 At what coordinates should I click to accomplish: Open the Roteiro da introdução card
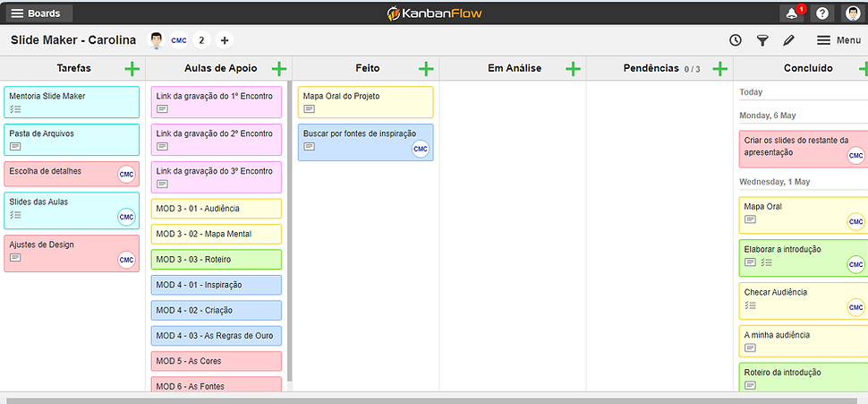coord(804,377)
